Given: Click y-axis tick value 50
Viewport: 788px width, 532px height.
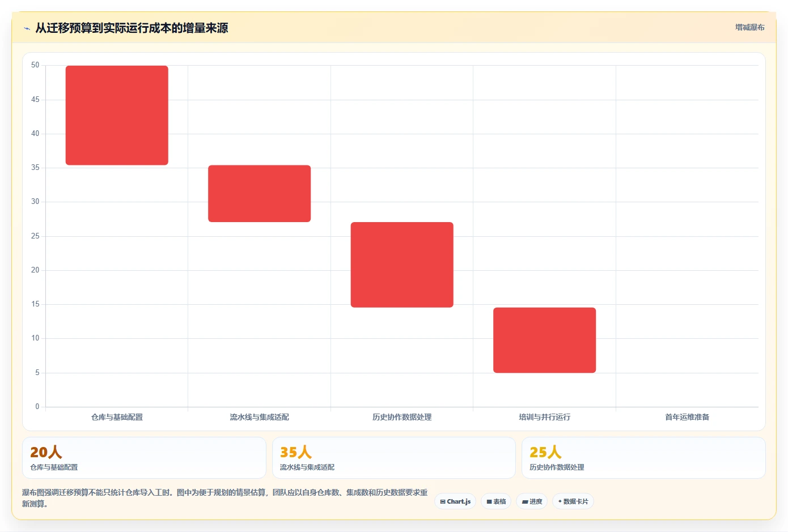Looking at the screenshot, I should pos(35,65).
